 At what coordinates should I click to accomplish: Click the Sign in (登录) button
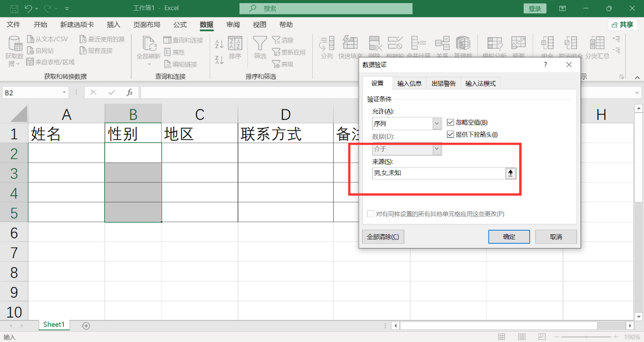pos(535,9)
